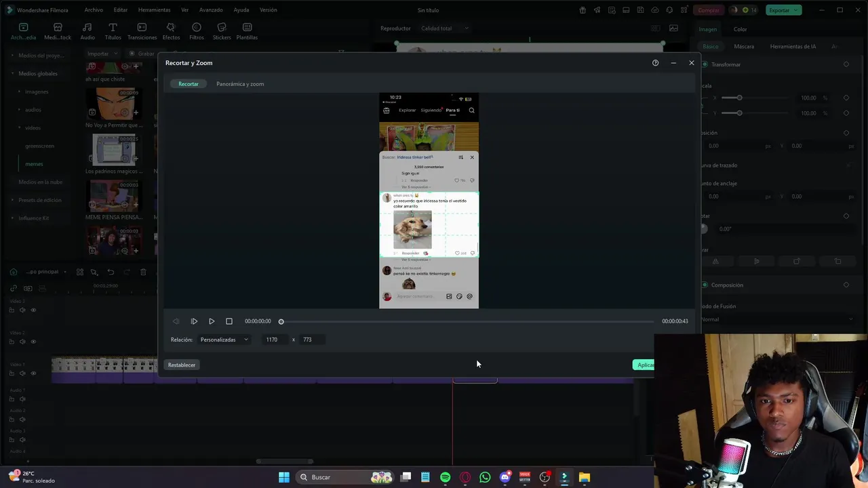Switch to the Color tab in properties

tap(740, 29)
